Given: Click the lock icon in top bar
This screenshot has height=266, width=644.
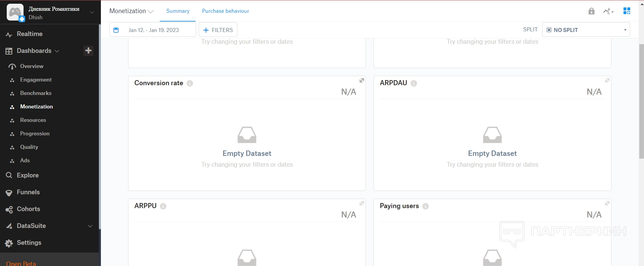Looking at the screenshot, I should pyautogui.click(x=592, y=11).
